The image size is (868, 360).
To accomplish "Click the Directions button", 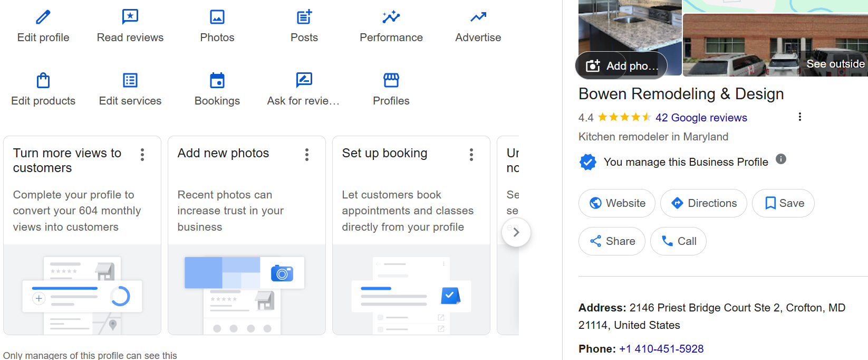I will click(x=703, y=203).
